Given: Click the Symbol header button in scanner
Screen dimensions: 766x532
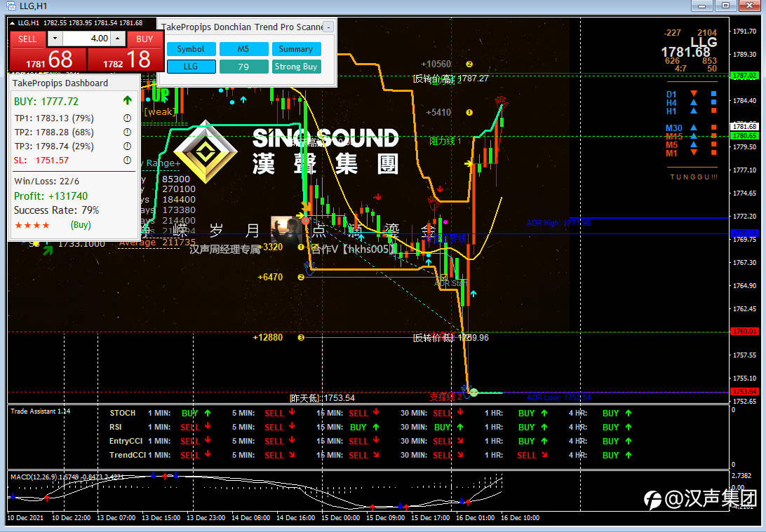Looking at the screenshot, I should click(191, 49).
